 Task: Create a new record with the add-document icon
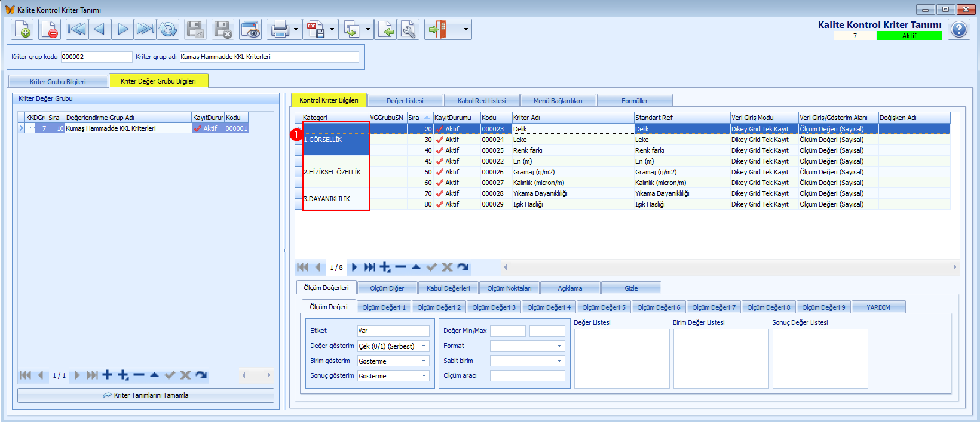coord(22,29)
